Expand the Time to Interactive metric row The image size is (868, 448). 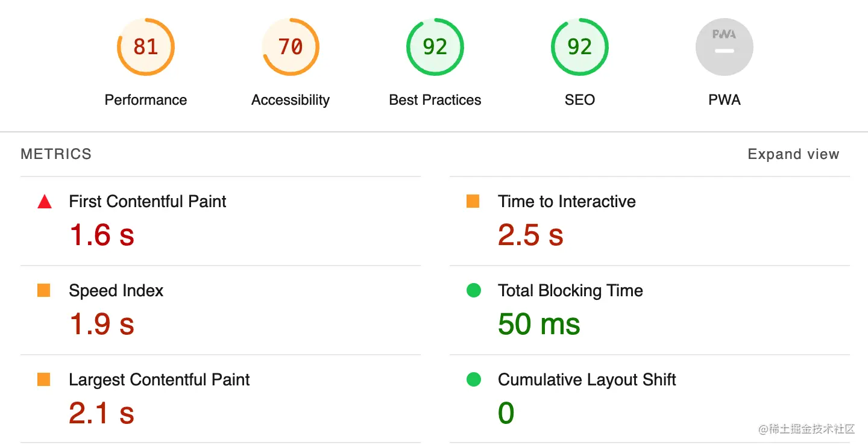[x=567, y=202]
